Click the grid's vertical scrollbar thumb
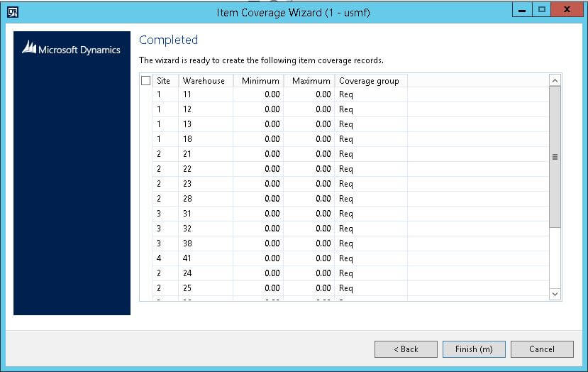This screenshot has width=588, height=372. pyautogui.click(x=555, y=157)
